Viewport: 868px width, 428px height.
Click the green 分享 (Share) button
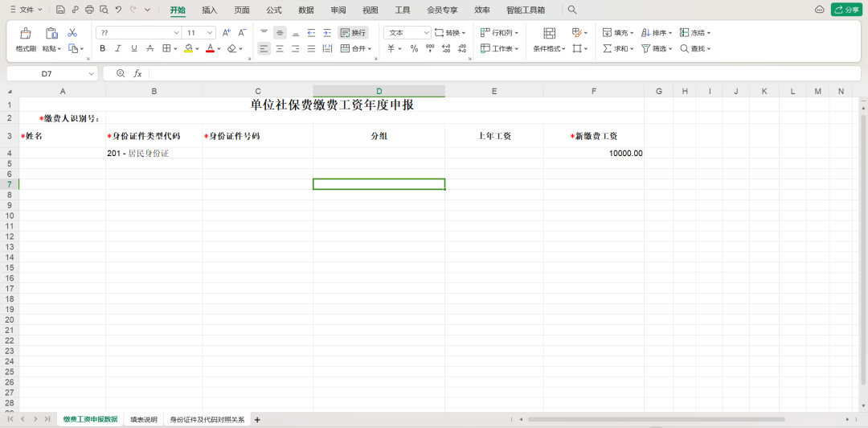846,10
